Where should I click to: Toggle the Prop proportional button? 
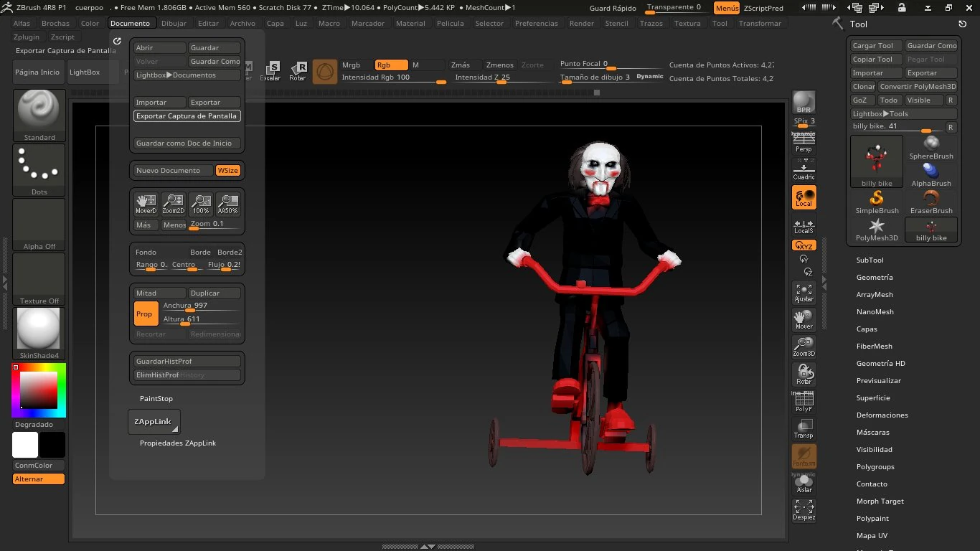tap(146, 314)
